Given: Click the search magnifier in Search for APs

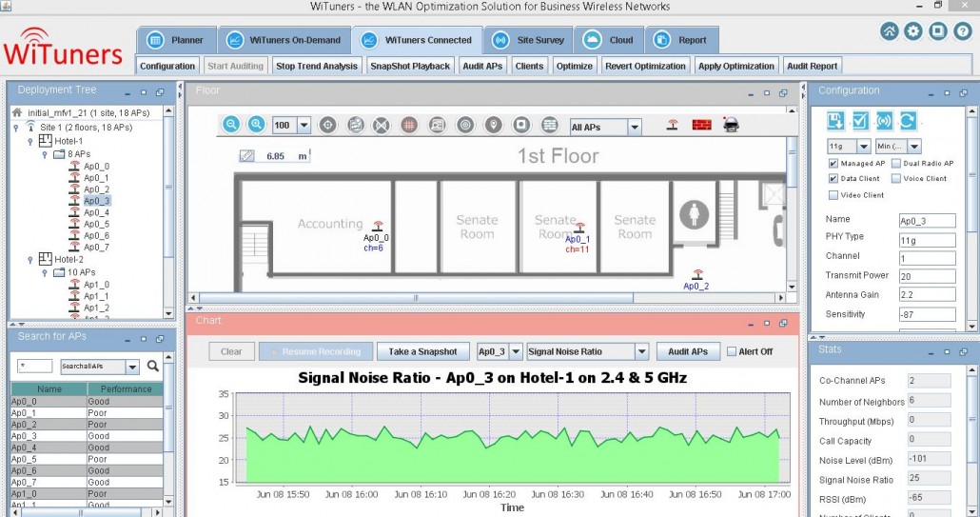Looking at the screenshot, I should coord(152,366).
